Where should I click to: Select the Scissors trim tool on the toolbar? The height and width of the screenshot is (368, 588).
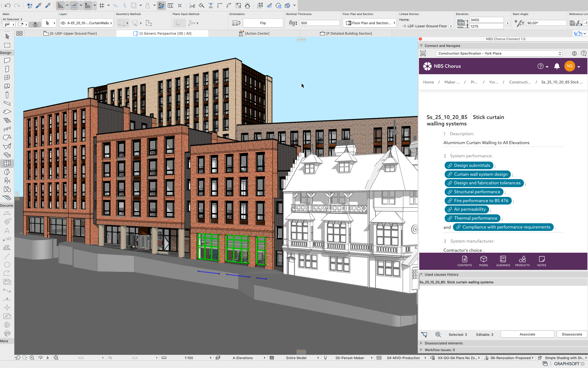[192, 5]
